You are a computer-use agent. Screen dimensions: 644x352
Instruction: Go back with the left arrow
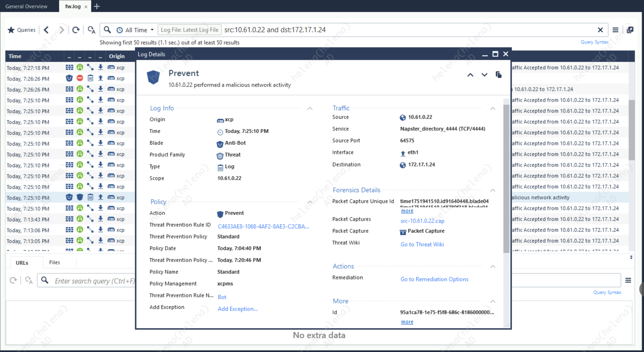[46, 30]
